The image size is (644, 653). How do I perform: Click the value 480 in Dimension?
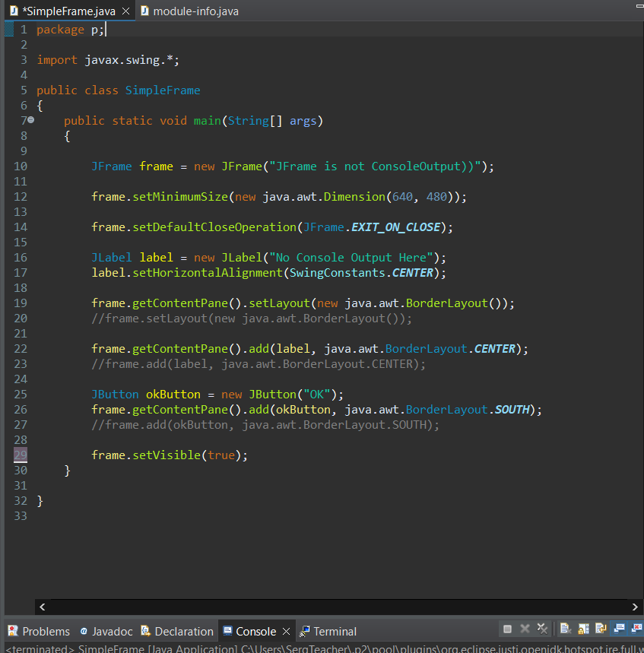tap(436, 197)
